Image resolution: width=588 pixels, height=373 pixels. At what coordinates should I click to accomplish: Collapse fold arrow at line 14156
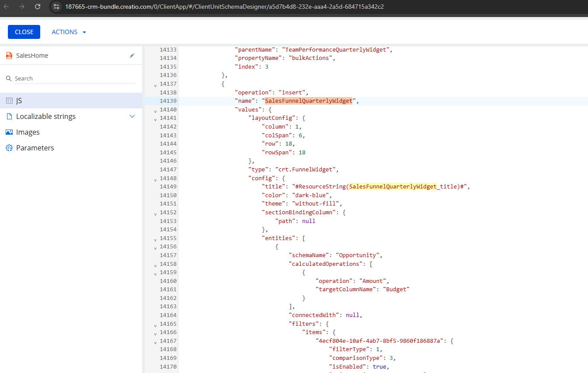click(155, 248)
